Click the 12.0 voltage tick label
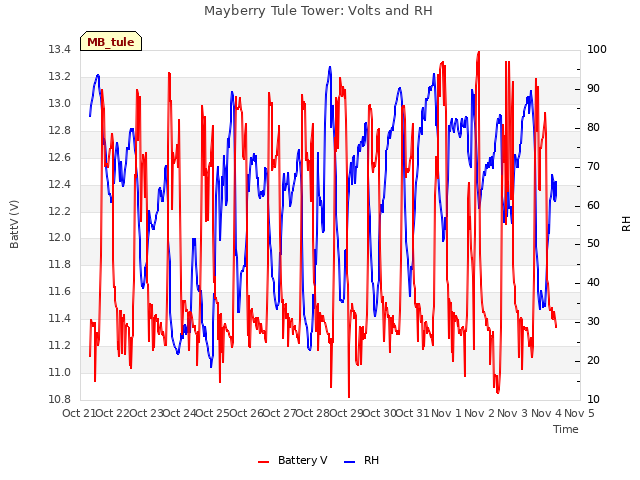Screen dimensions: 640x480 tap(60, 238)
